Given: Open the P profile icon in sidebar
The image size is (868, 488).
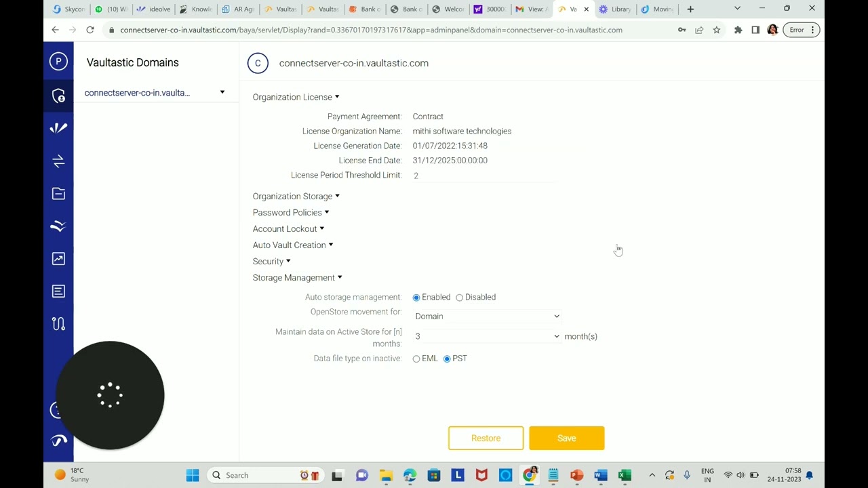Looking at the screenshot, I should coord(58,62).
